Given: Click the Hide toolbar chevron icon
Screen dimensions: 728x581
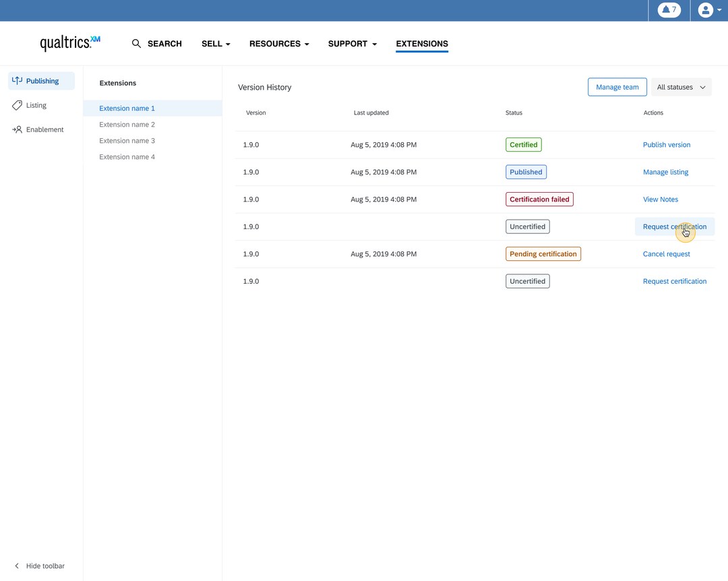Looking at the screenshot, I should 17,565.
